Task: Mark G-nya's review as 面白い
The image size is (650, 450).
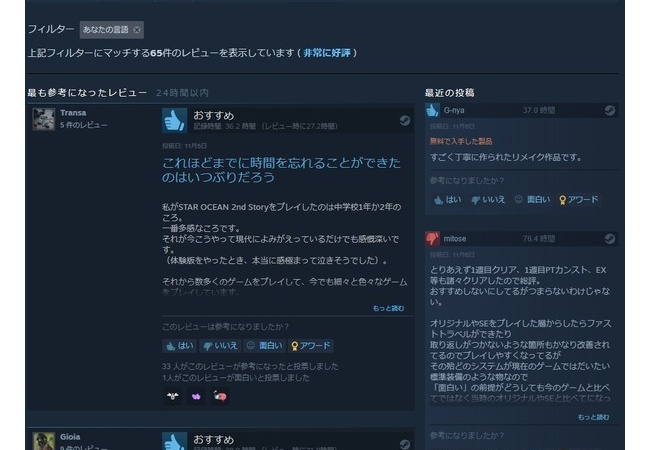Action: tap(532, 200)
